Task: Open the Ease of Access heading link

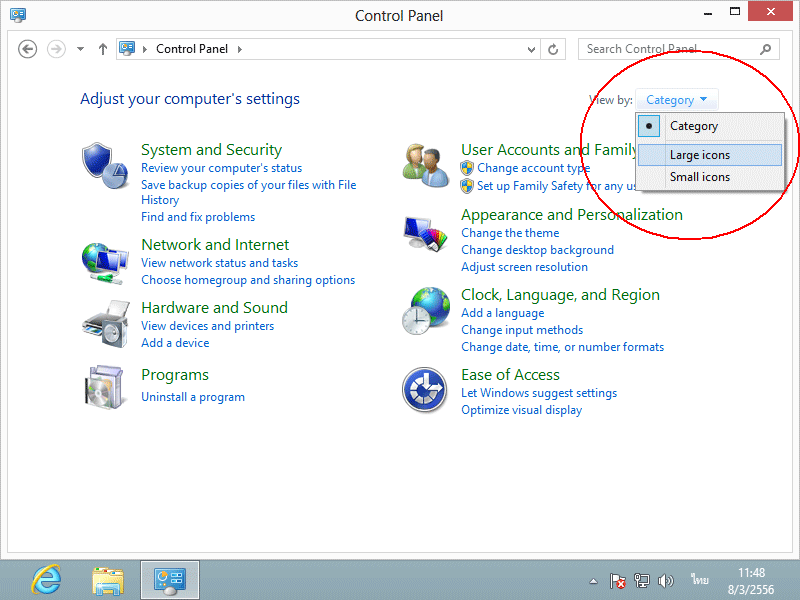Action: [510, 375]
